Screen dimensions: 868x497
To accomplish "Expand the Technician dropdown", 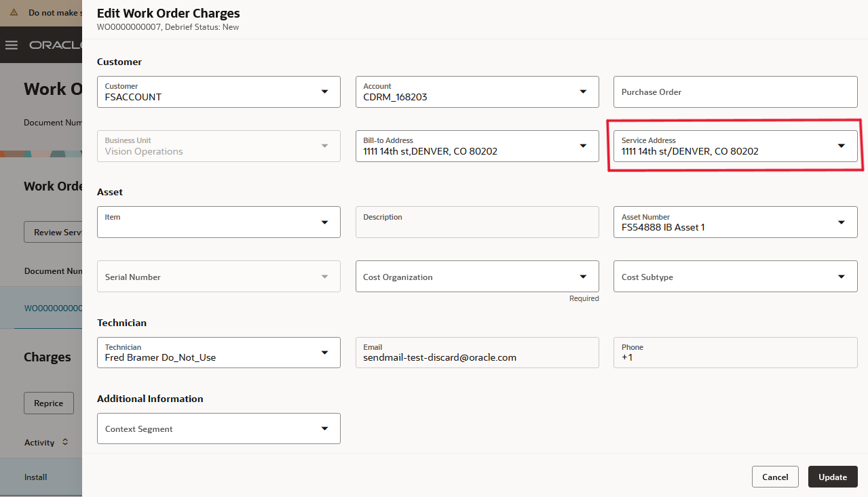I will click(x=324, y=353).
